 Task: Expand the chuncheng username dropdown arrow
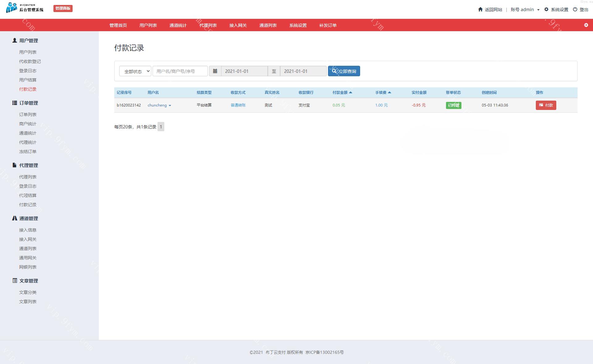coord(170,106)
